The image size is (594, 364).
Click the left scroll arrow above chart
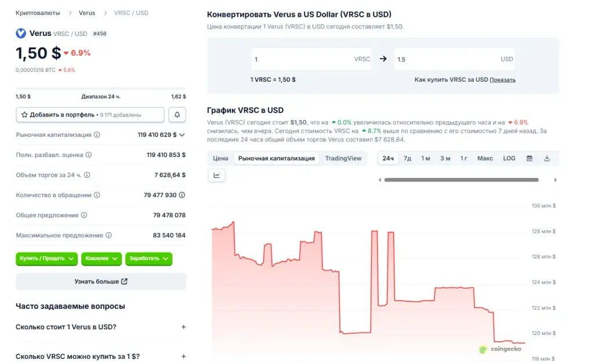coord(379,180)
